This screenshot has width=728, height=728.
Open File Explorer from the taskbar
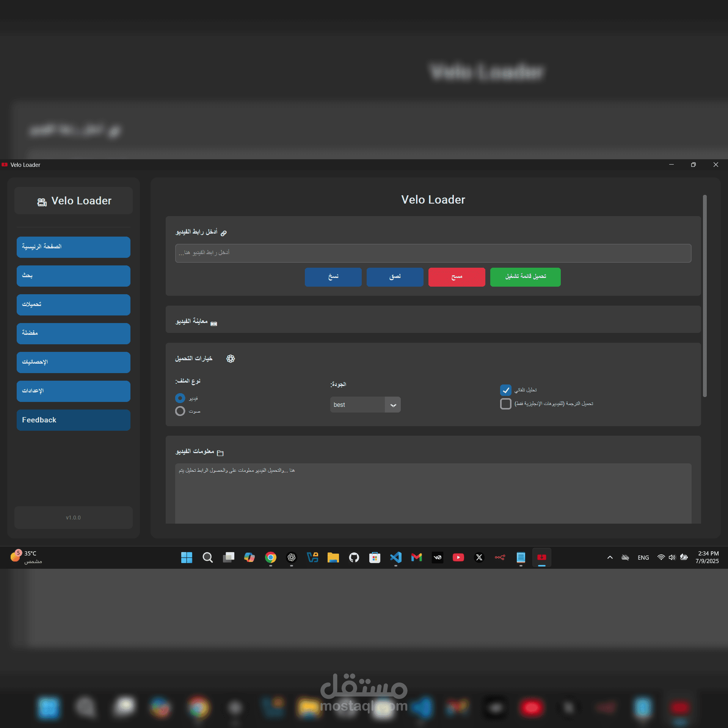pos(333,557)
